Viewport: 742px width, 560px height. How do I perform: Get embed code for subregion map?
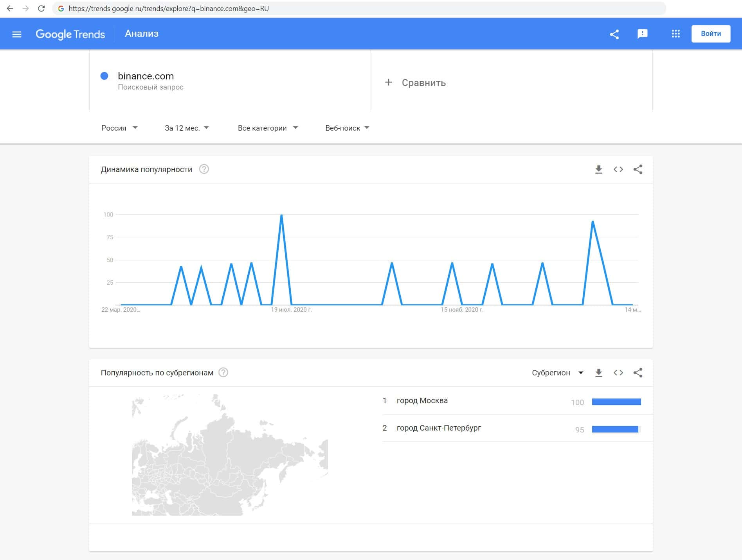coord(618,373)
